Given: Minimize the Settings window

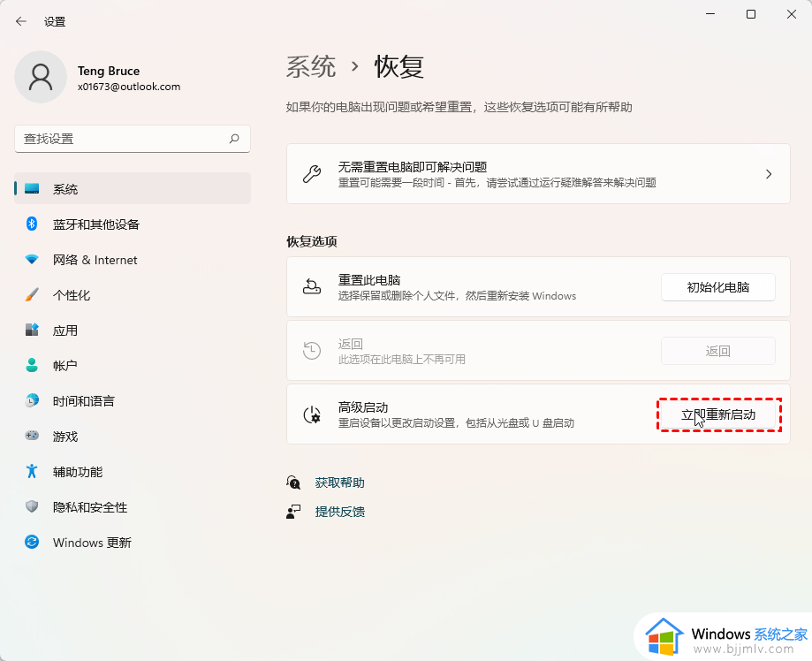Looking at the screenshot, I should click(710, 14).
